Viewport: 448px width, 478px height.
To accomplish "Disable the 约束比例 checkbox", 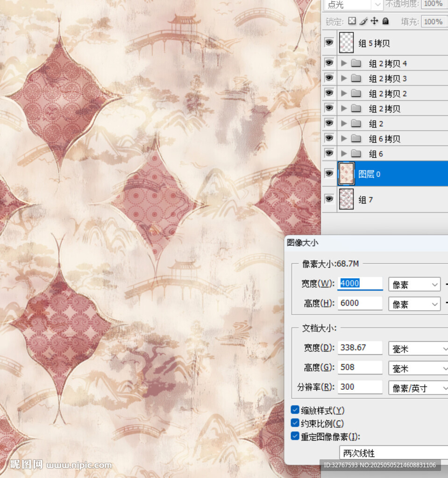I will (295, 423).
